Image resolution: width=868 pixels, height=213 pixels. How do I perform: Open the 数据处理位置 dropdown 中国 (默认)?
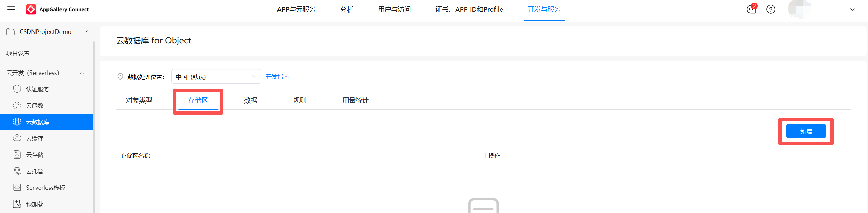216,77
